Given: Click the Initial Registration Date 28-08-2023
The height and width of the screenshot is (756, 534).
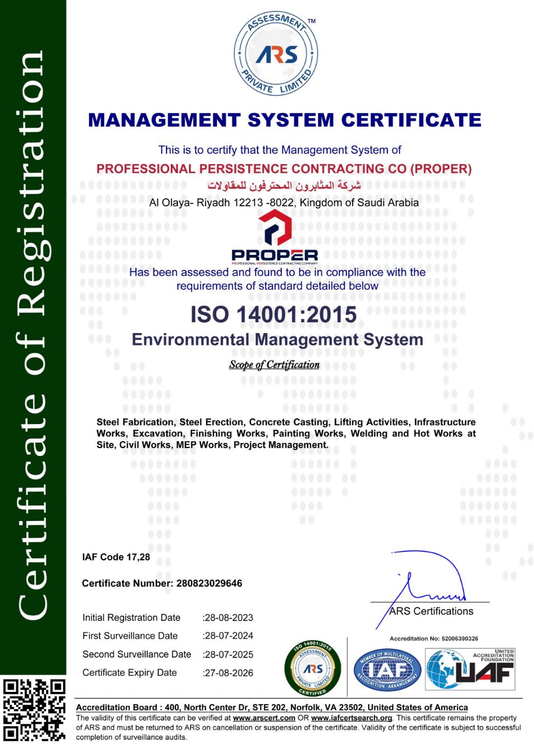Looking at the screenshot, I should coord(228,618).
